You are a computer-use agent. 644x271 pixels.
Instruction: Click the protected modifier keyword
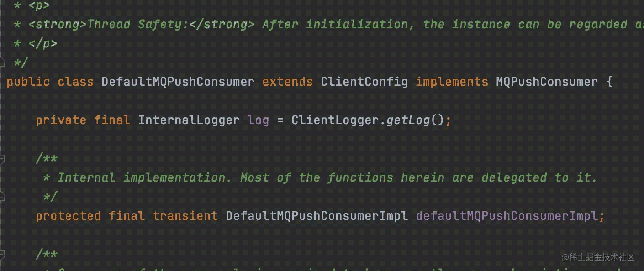(x=68, y=216)
